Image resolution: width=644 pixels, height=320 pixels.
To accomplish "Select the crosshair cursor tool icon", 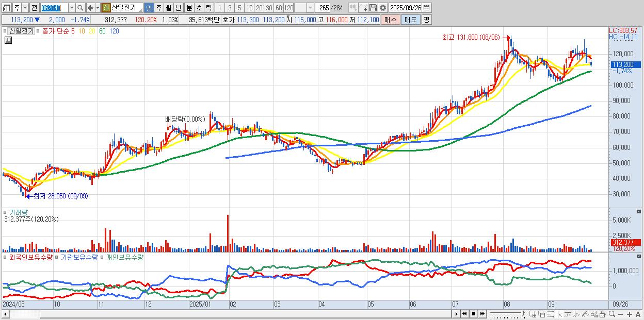I will tap(559, 314).
